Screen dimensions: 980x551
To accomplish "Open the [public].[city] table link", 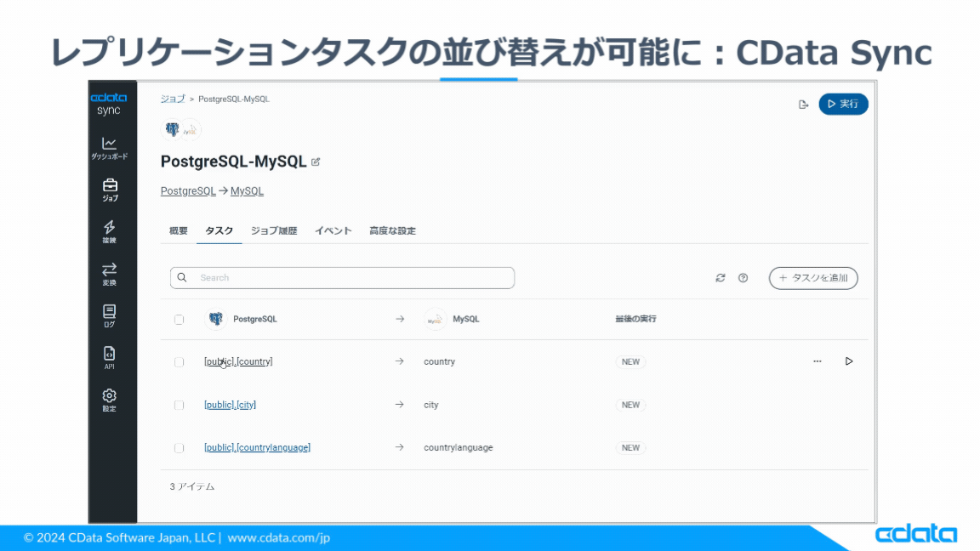I will (x=229, y=405).
